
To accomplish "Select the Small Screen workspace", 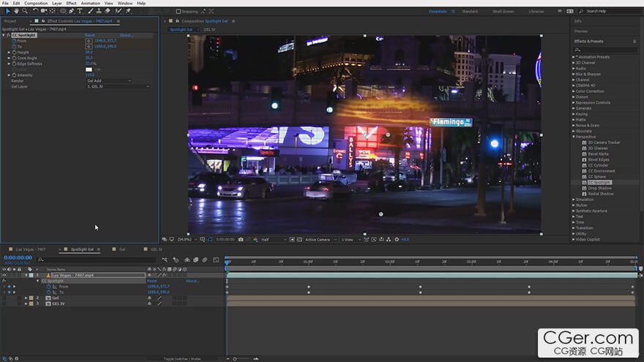I will 503,12.
